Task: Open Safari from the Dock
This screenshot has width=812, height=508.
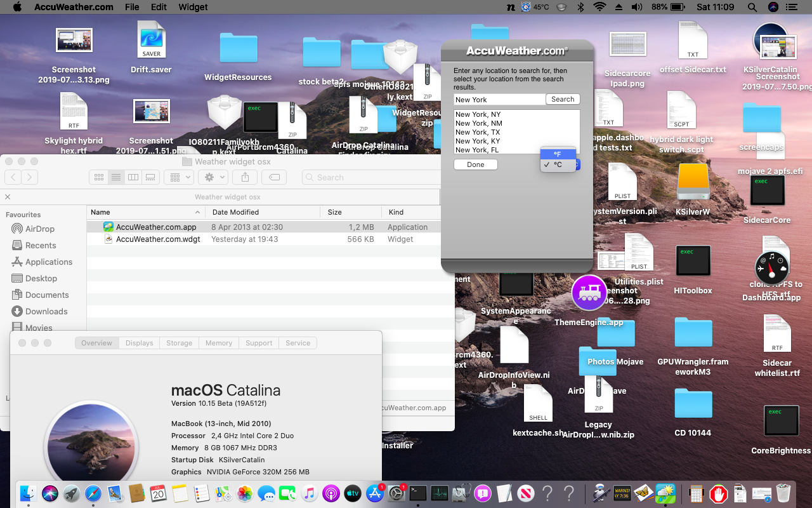Action: click(x=93, y=493)
